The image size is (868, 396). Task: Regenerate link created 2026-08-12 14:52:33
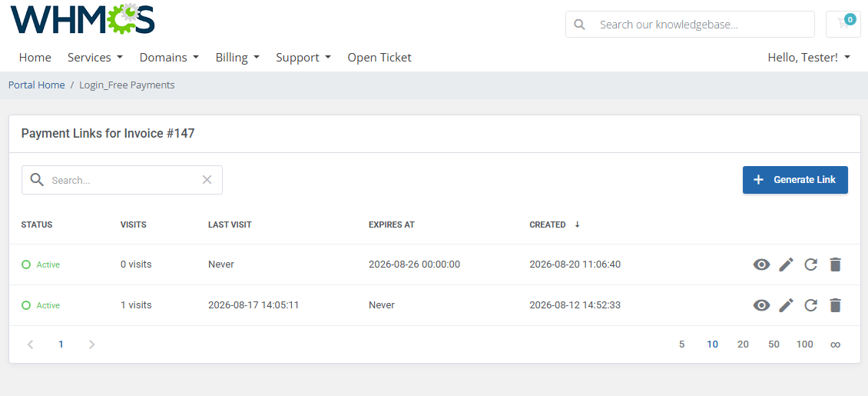[811, 305]
